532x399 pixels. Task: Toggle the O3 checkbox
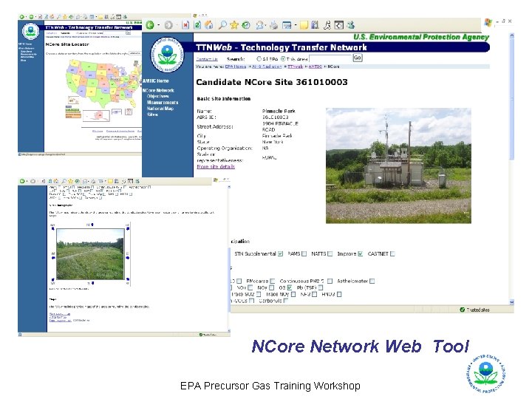[x=290, y=287]
